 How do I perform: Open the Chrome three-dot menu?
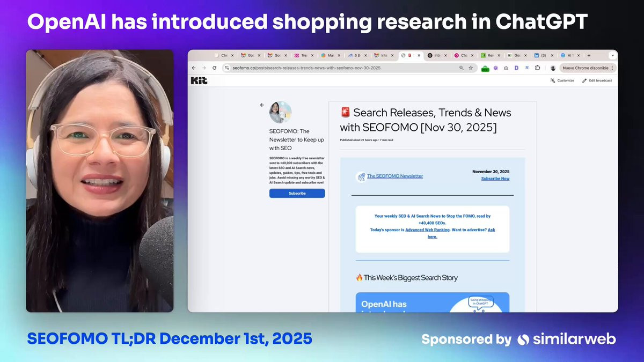tap(612, 68)
